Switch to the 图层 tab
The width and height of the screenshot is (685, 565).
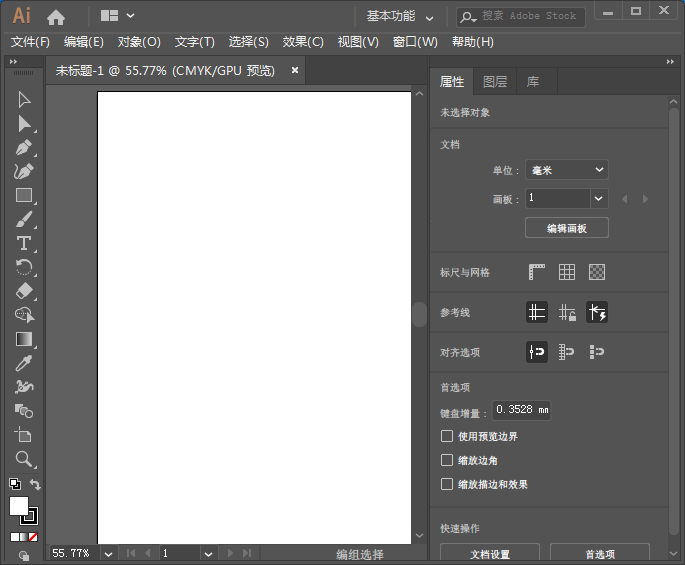pos(495,82)
